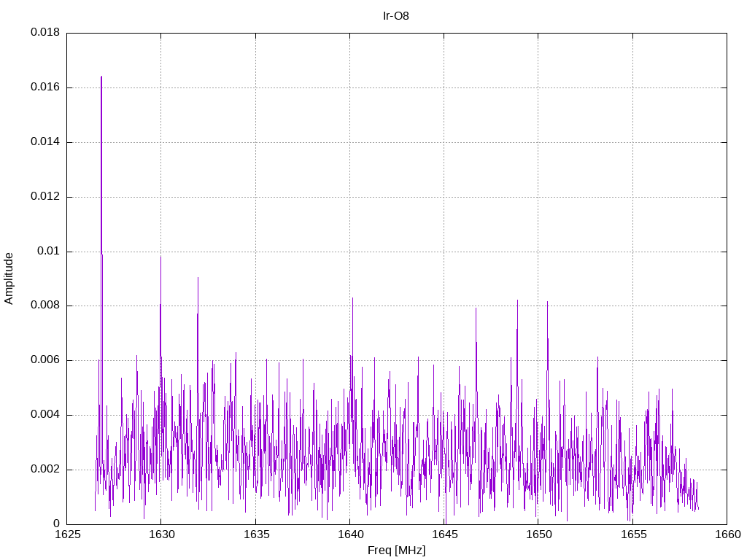The height and width of the screenshot is (560, 747).
Task: Click the 1645 x-axis tick label
Action: [x=444, y=534]
